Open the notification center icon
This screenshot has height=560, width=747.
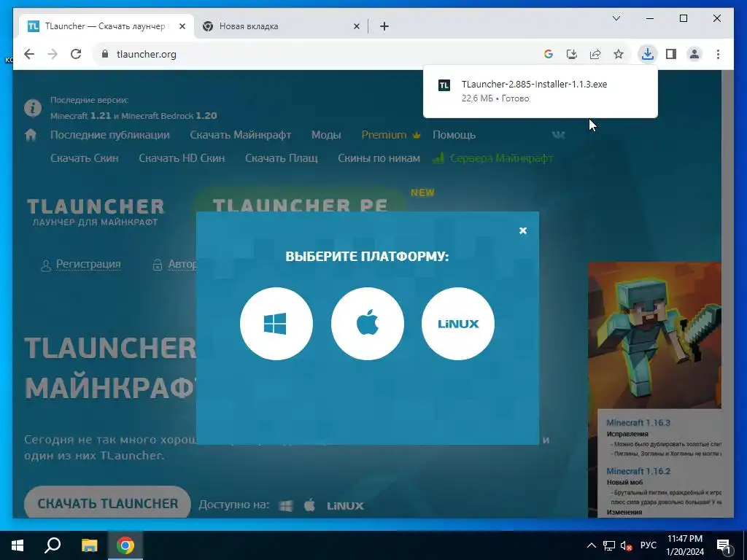coord(724,546)
